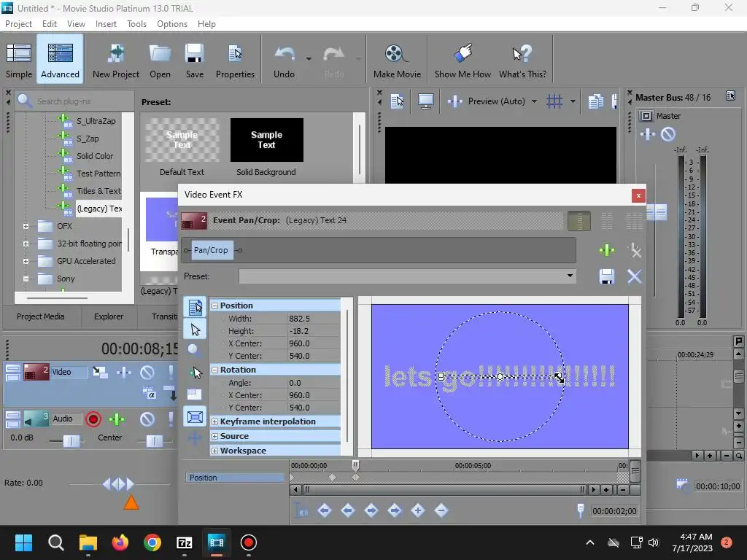
Task: Delete keyframe with minus diamond
Action: click(x=441, y=510)
